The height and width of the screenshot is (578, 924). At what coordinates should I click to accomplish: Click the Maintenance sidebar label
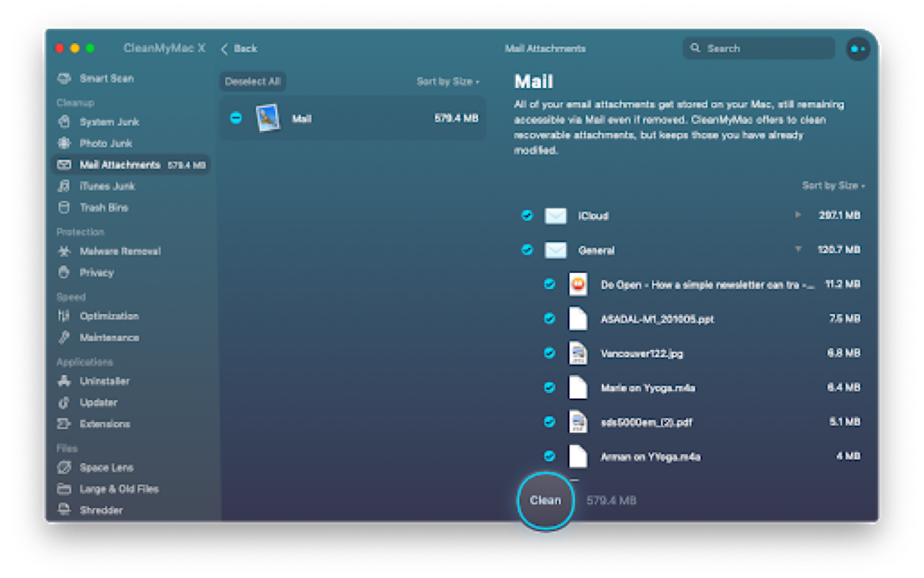(x=109, y=337)
